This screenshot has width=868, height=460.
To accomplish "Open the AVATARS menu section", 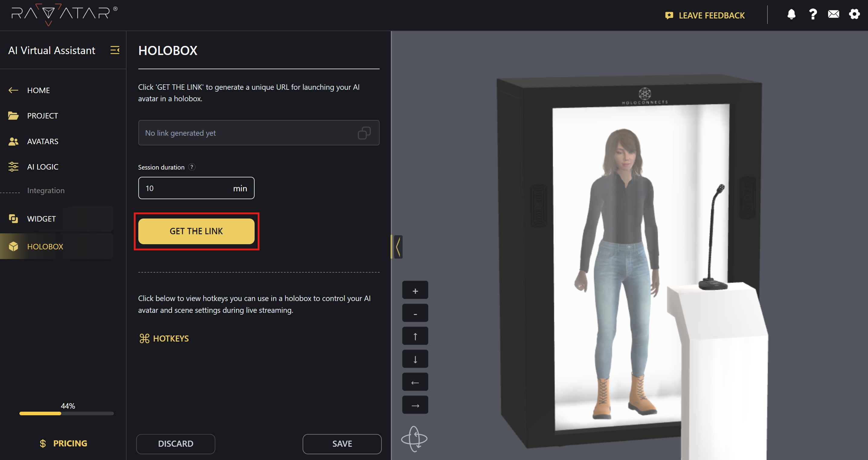I will tap(43, 141).
